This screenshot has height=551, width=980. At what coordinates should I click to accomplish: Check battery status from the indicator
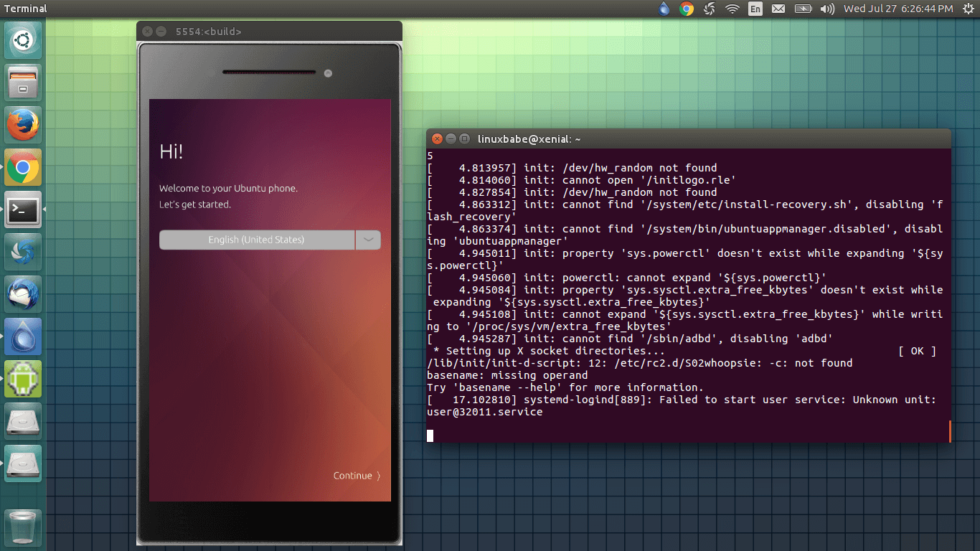click(x=803, y=9)
